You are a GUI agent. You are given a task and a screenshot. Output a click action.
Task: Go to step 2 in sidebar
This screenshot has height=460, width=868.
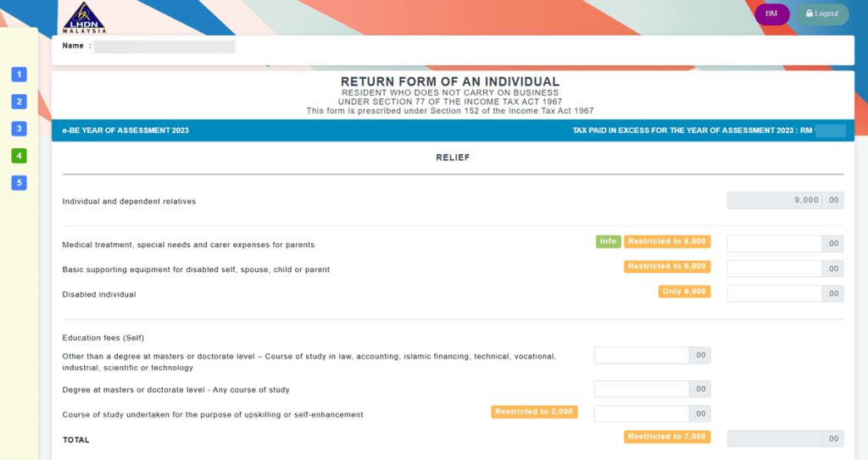[19, 102]
